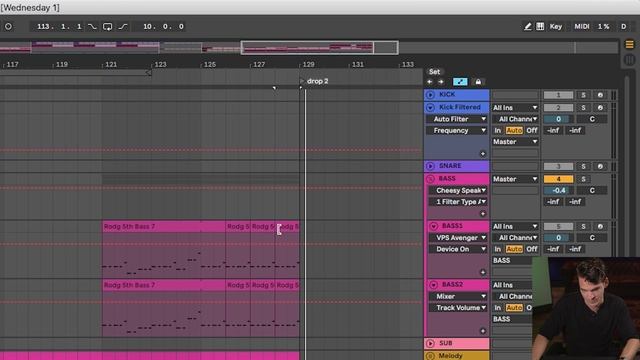
Task: Open Auto Filter device chooser dropdown
Action: tap(457, 119)
